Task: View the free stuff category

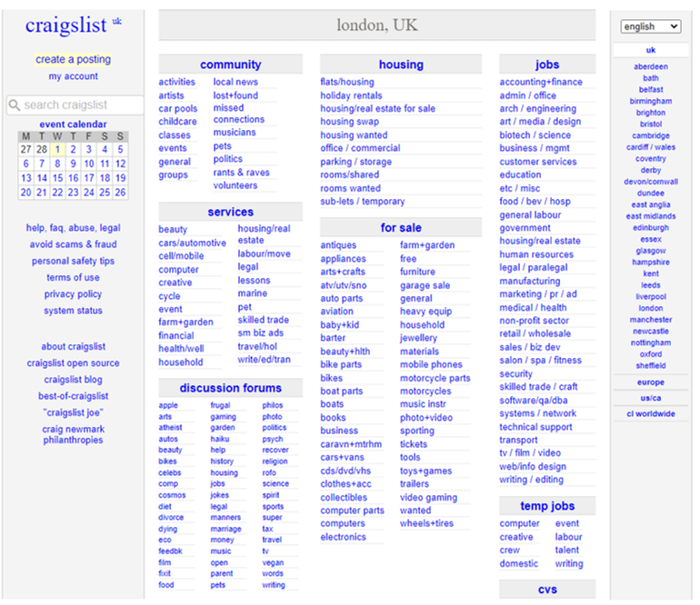Action: coord(408,259)
